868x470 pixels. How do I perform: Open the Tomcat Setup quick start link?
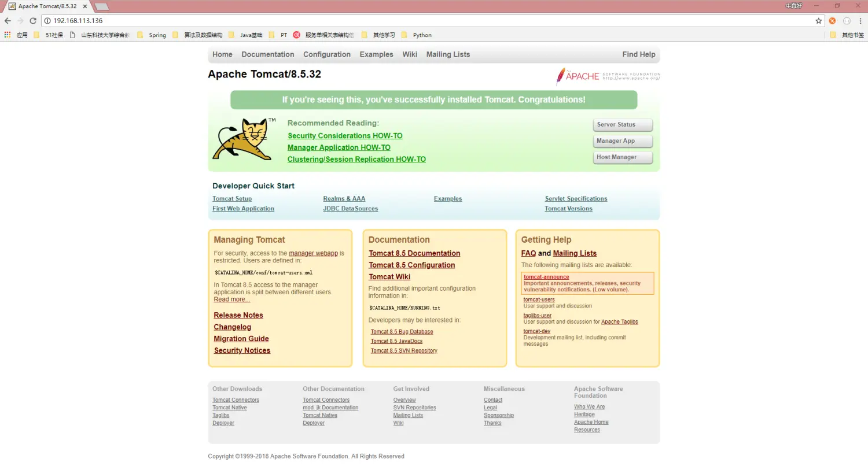(232, 199)
